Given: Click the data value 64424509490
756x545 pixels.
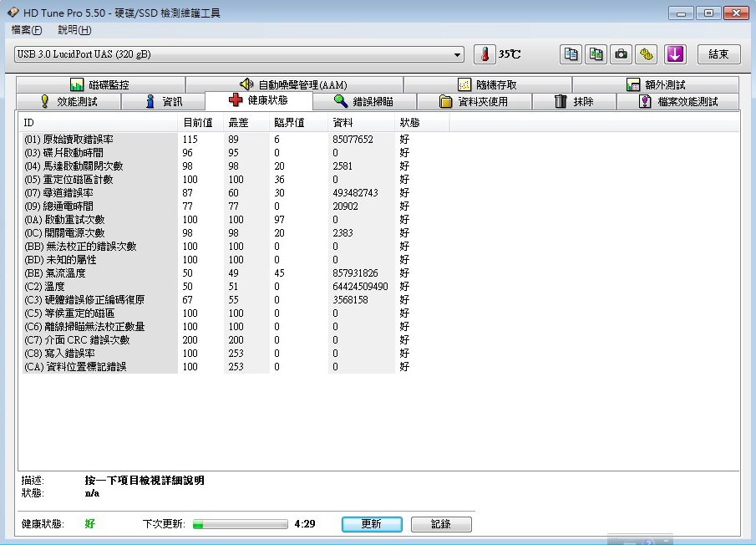Looking at the screenshot, I should coord(360,287).
